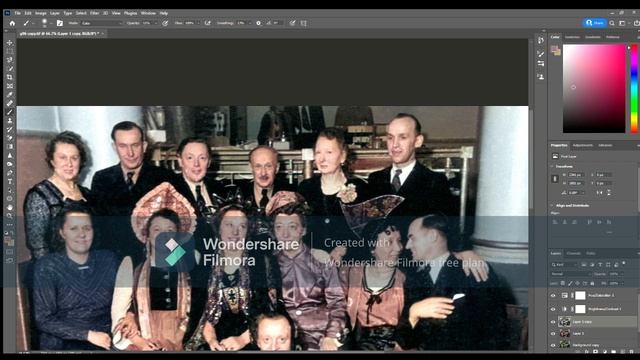Click the Hue/Saturation 1 layer mask thumbnail
This screenshot has height=360, width=640.
click(580, 296)
